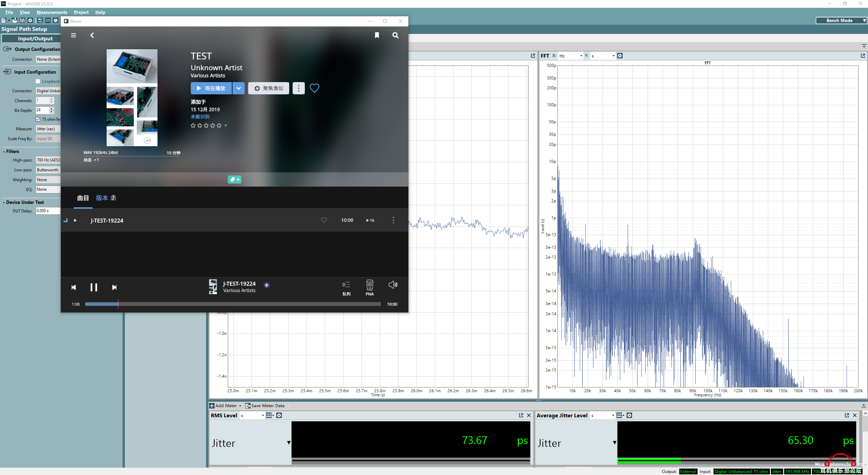
Task: Skip to previous track in Roon
Action: point(74,287)
